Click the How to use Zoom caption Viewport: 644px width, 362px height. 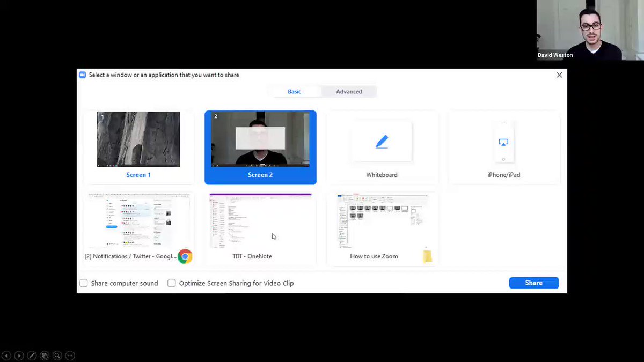pyautogui.click(x=374, y=256)
